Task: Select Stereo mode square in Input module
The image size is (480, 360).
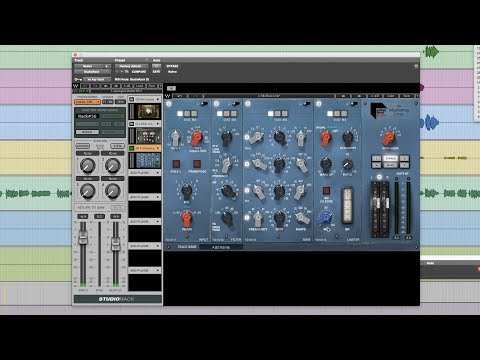Action: tap(180, 114)
